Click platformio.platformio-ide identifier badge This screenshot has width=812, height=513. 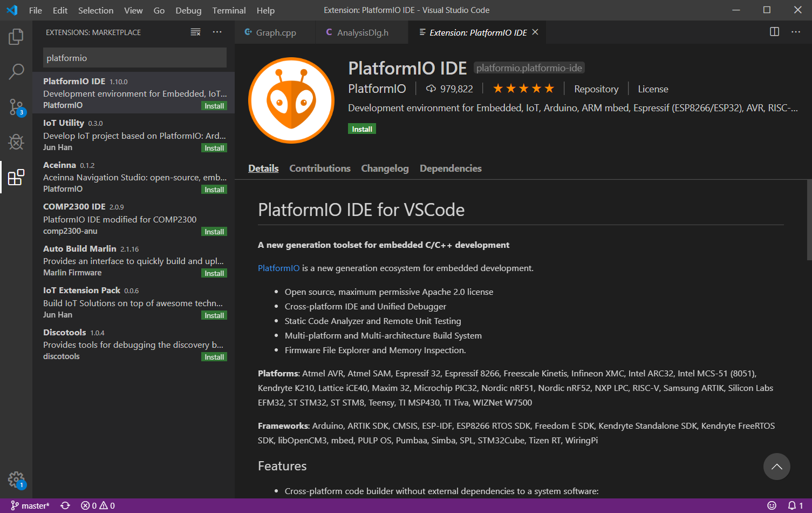(529, 68)
